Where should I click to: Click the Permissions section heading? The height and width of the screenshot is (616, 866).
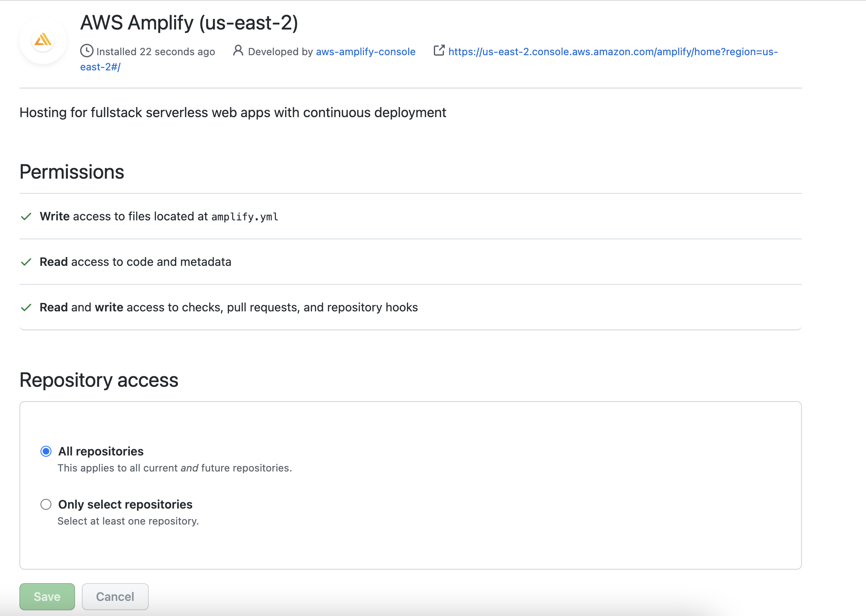click(71, 171)
